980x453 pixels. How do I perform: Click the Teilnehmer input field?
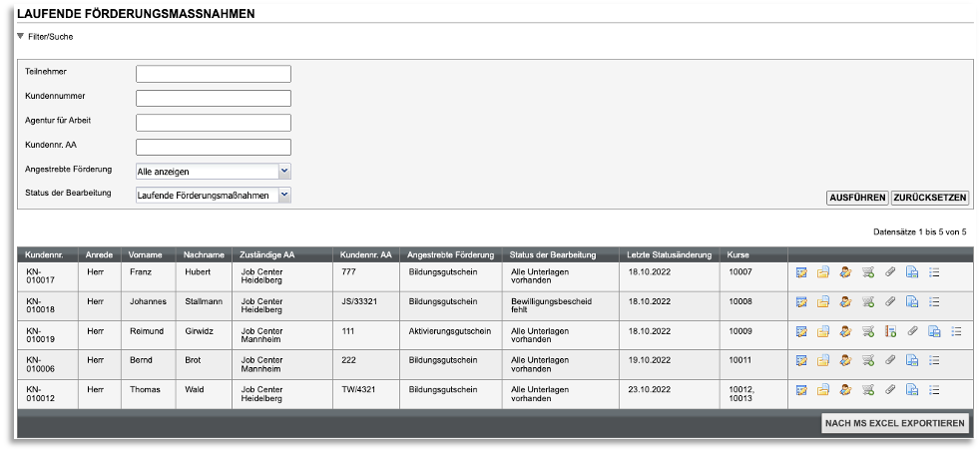214,74
